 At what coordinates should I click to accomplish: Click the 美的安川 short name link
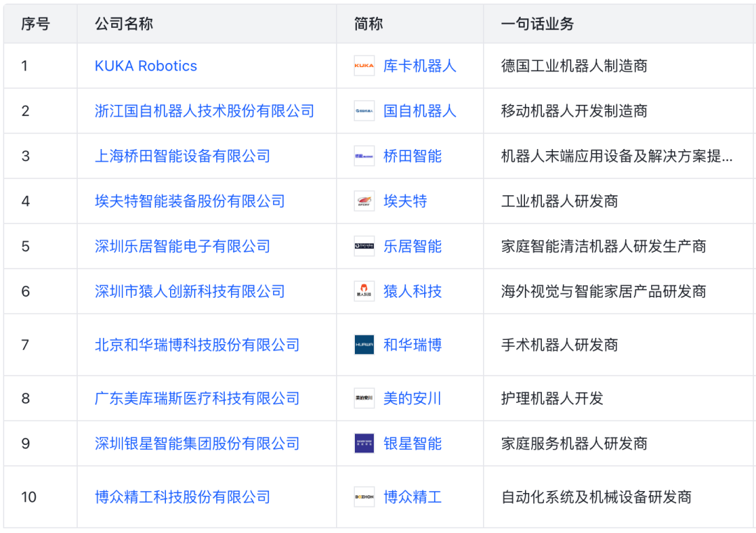412,399
